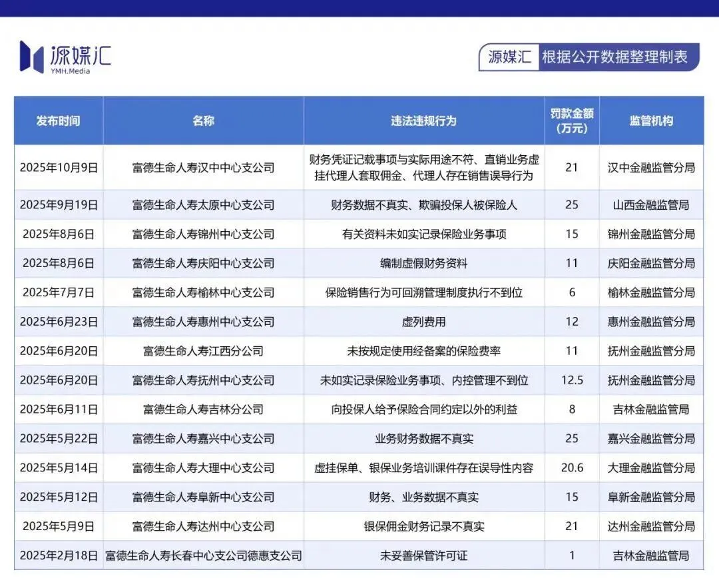Select 富德生命人寿长春中心支公司德惠支公司 name cell
This screenshot has height=588, width=719.
(x=204, y=555)
